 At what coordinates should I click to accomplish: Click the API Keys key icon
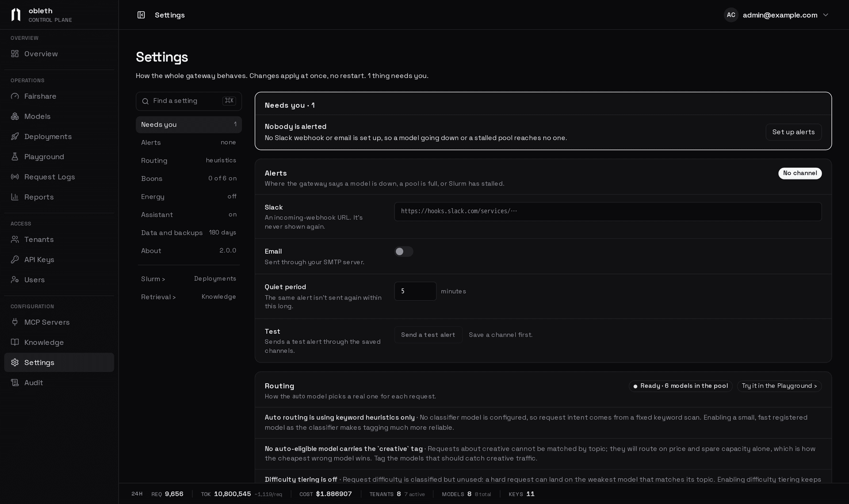[x=15, y=260]
